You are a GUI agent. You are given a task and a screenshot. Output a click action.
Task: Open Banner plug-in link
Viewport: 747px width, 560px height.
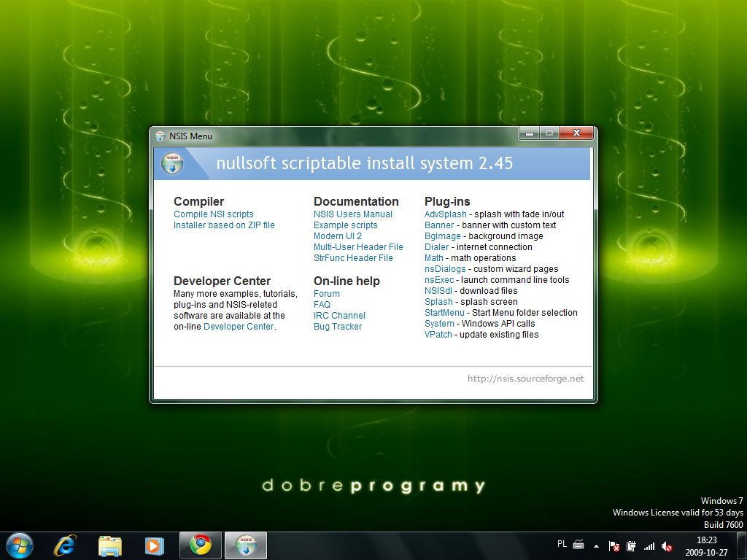[x=439, y=225]
